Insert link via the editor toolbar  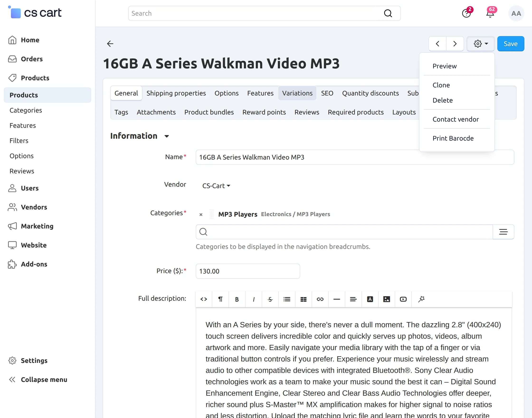[x=320, y=299]
